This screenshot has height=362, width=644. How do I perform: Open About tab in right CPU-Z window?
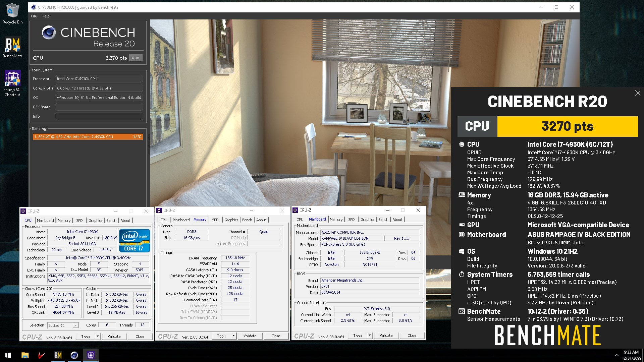(x=397, y=220)
